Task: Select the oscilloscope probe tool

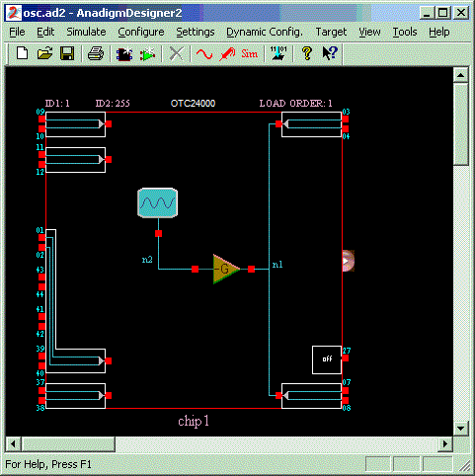Action: coord(227,53)
